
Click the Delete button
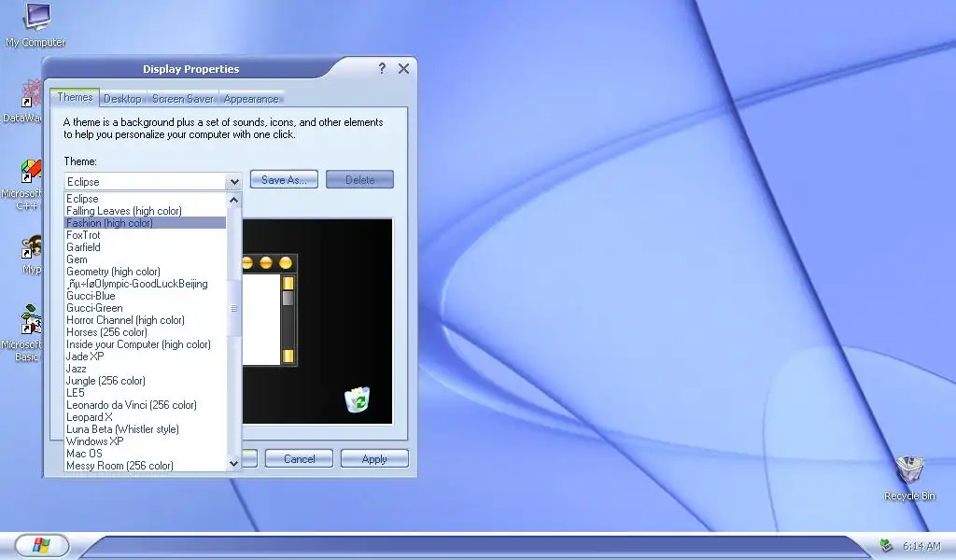359,180
